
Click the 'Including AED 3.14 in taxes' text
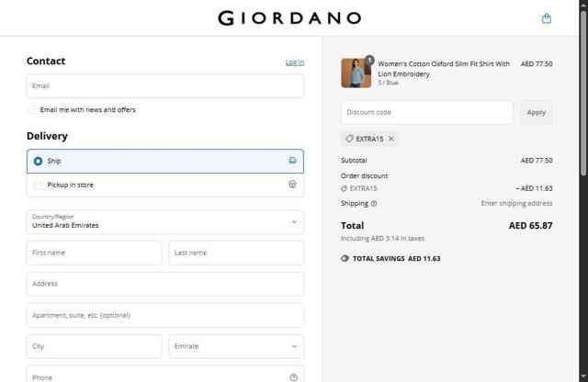point(382,239)
